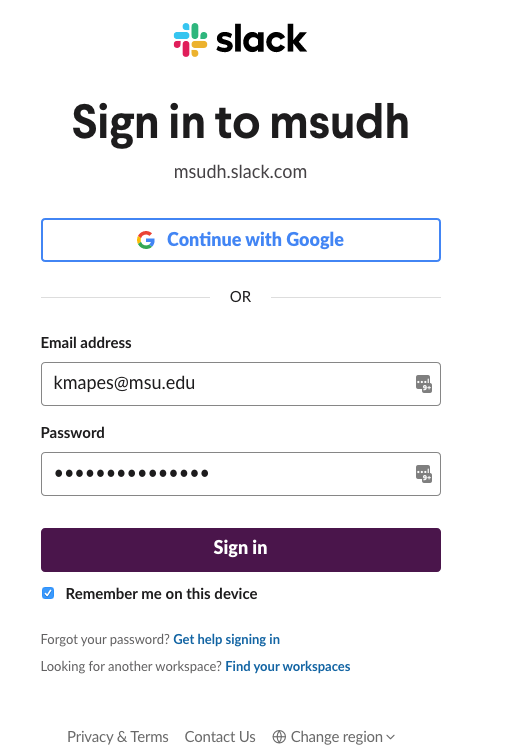Click the globe icon beside Change region
523x754 pixels.
click(279, 737)
